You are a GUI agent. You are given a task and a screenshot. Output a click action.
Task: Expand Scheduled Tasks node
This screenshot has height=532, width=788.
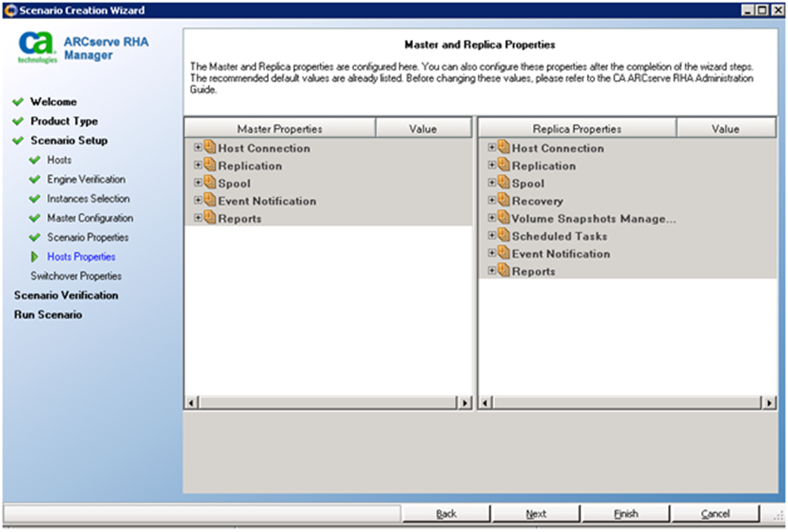(492, 235)
